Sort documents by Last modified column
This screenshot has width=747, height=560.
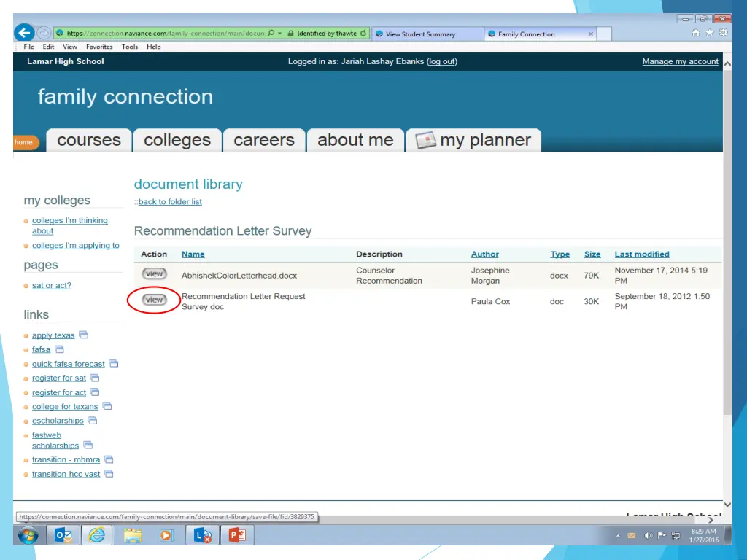(641, 254)
